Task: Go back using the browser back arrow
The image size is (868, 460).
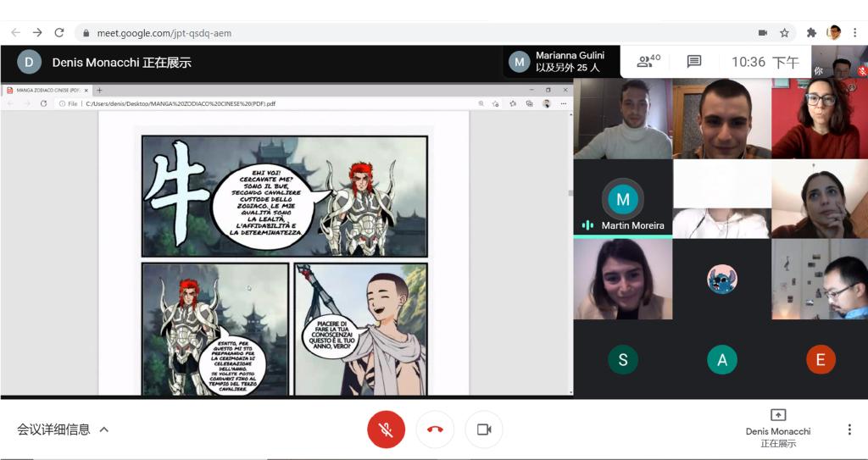Action: (x=15, y=33)
